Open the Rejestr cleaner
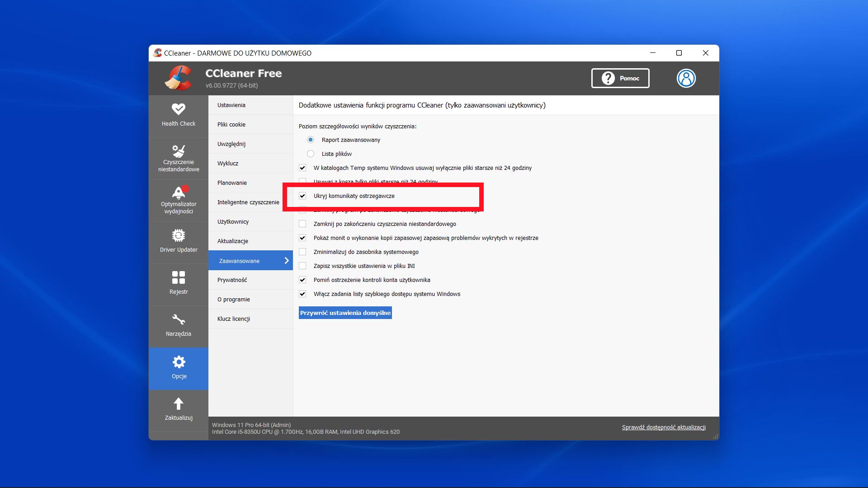868x488 pixels. 179,283
